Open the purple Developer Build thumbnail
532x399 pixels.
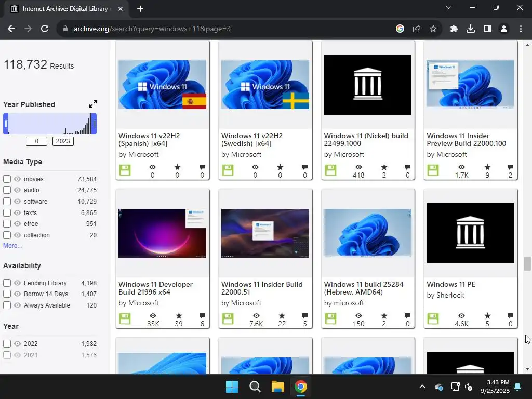(162, 233)
